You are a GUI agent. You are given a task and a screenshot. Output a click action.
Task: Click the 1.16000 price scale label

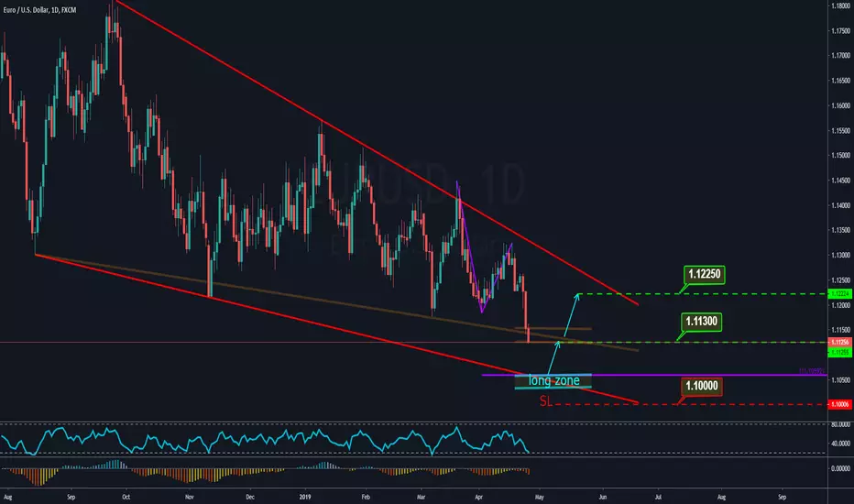point(840,105)
